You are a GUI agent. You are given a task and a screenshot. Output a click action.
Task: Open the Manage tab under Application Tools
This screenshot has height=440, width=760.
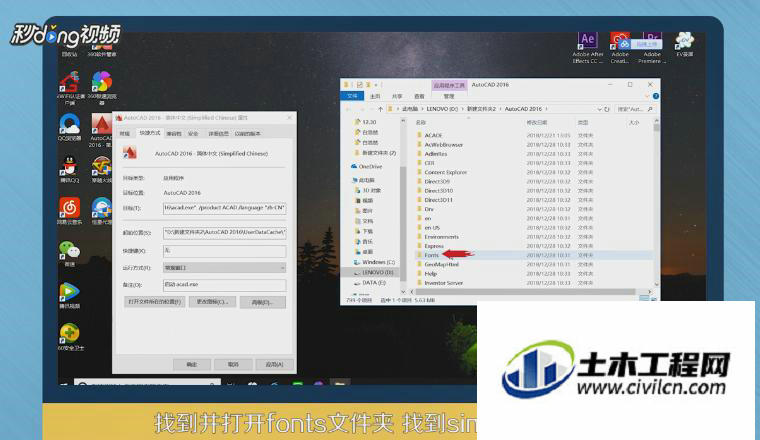(x=449, y=96)
